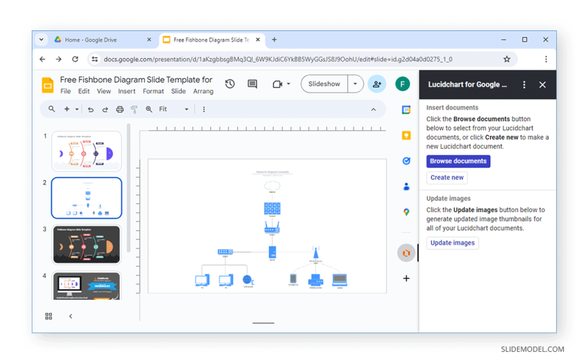The width and height of the screenshot is (588, 364).
Task: Open the View menu
Action: tap(104, 91)
